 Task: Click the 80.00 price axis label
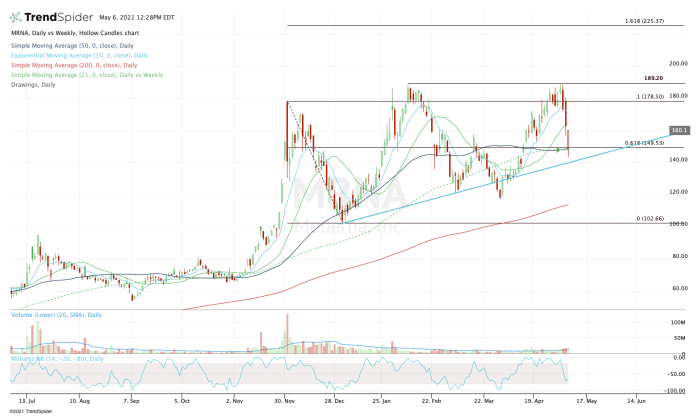click(x=679, y=256)
